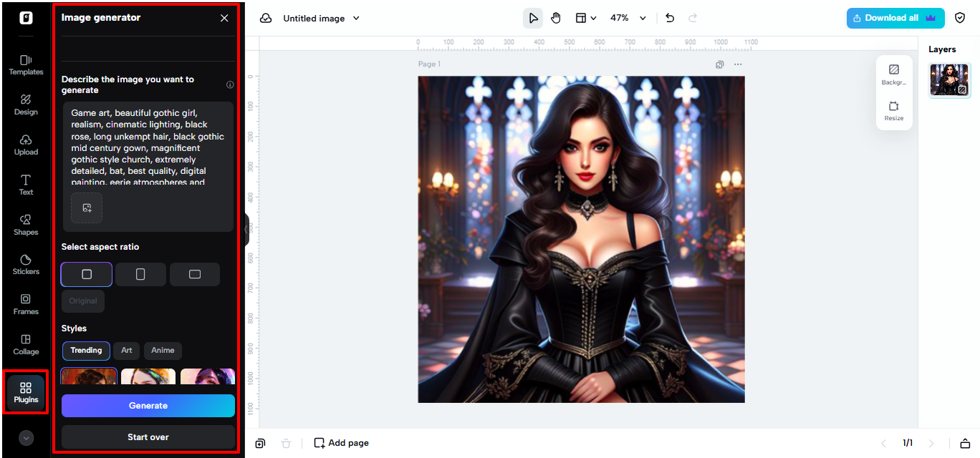Image resolution: width=980 pixels, height=458 pixels.
Task: Switch to the Art styles tab
Action: coord(126,351)
